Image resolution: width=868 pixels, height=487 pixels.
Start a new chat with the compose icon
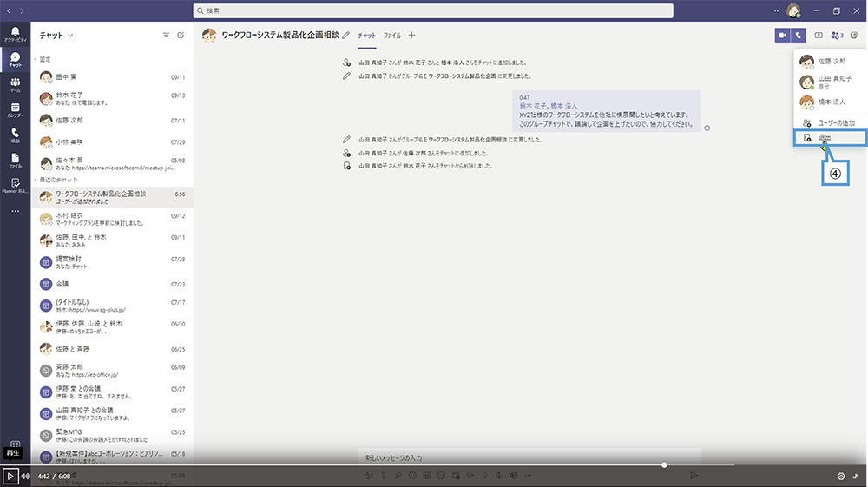181,35
